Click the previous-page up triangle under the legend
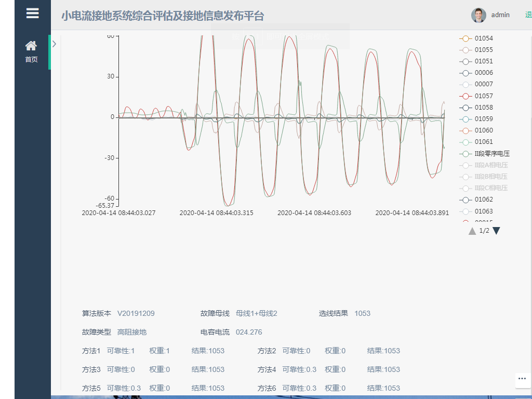 (x=472, y=231)
